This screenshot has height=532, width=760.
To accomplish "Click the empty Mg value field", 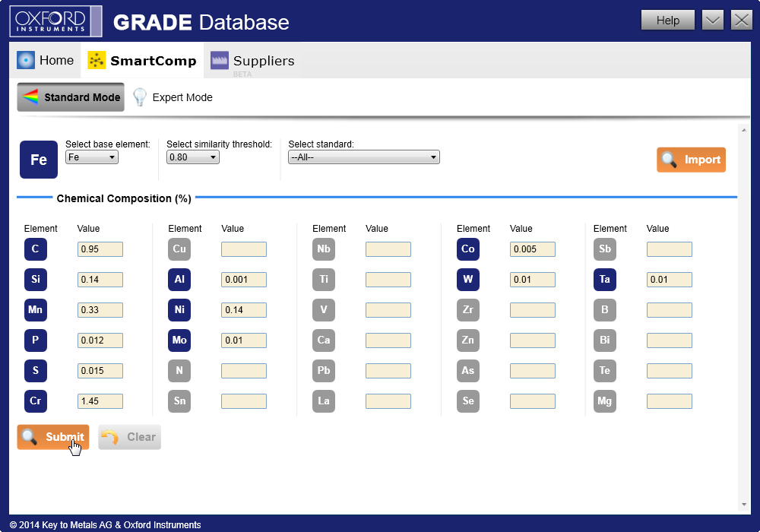I will (x=670, y=401).
